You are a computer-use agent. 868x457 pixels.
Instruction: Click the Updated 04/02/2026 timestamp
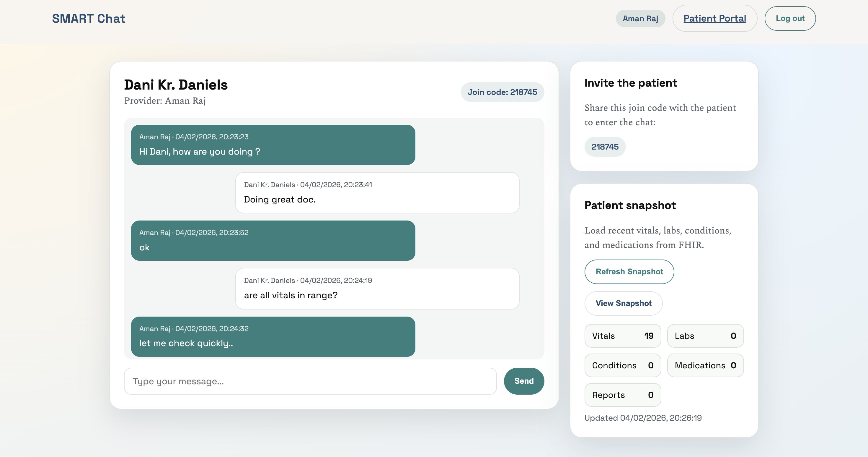pyautogui.click(x=642, y=418)
